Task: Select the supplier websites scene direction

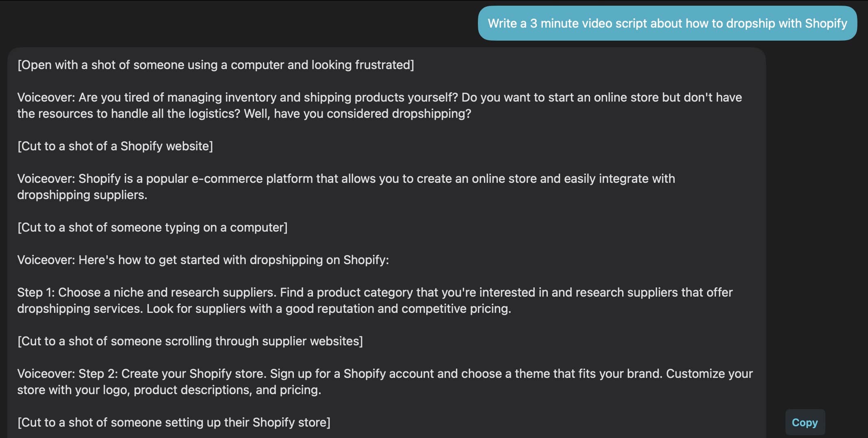Action: pyautogui.click(x=190, y=341)
